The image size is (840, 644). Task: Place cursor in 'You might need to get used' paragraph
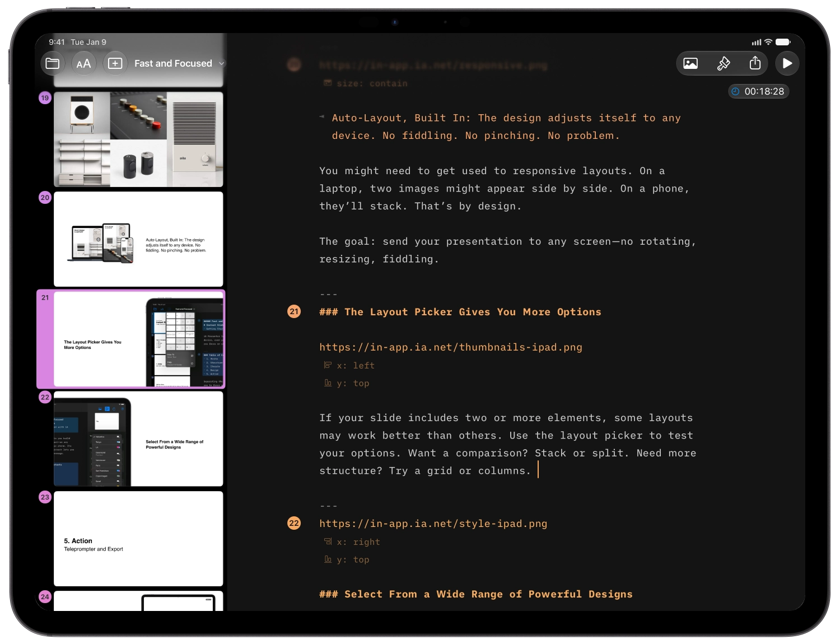pyautogui.click(x=504, y=189)
